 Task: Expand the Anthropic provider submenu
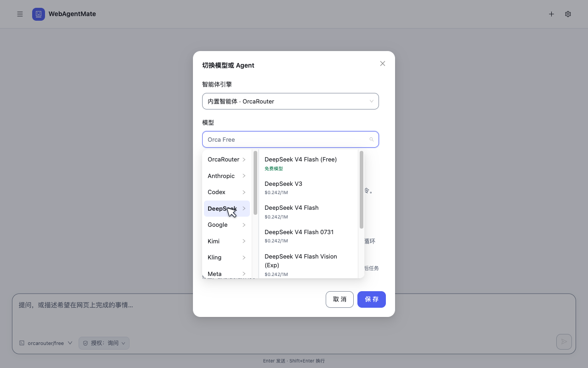pos(227,176)
